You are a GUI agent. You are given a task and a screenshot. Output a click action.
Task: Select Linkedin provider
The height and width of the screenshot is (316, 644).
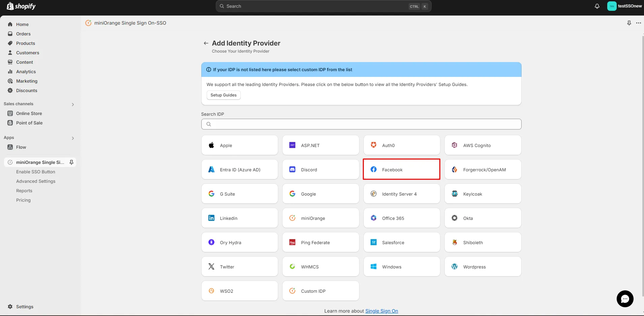[x=240, y=218]
